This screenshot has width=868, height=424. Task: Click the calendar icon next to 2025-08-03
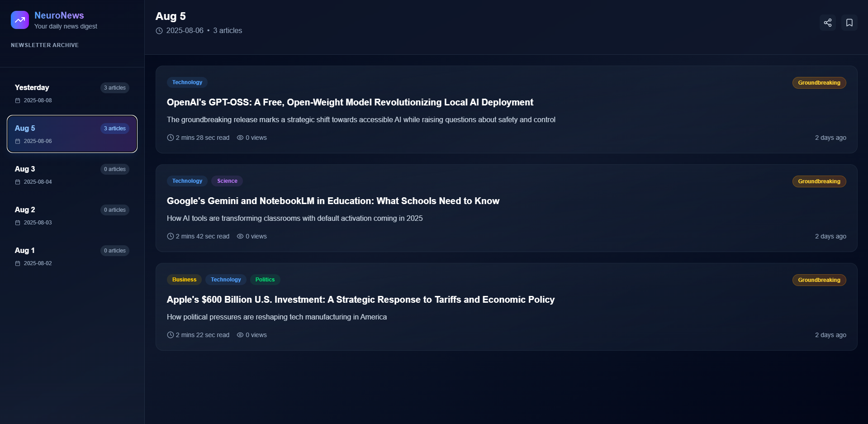[x=18, y=223]
